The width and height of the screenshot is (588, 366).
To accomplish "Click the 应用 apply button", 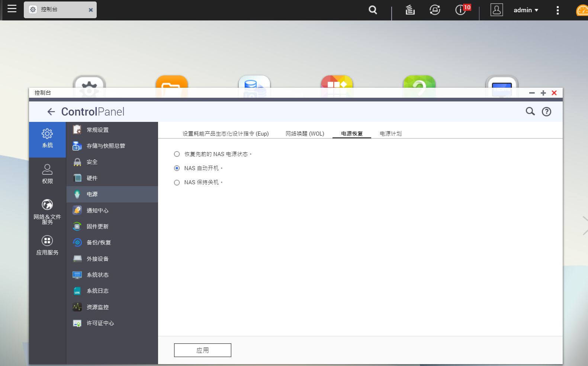I will point(202,350).
